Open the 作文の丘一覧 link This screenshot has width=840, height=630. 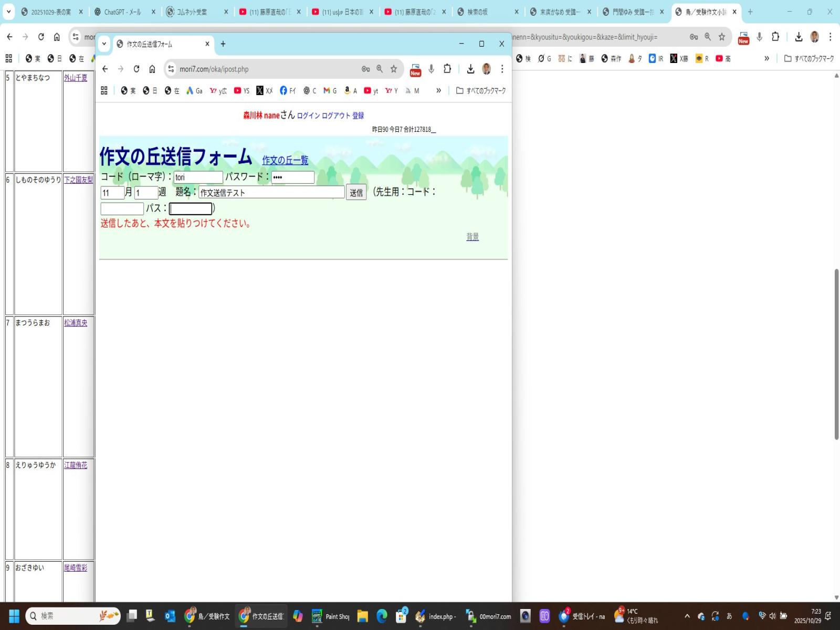coord(285,161)
